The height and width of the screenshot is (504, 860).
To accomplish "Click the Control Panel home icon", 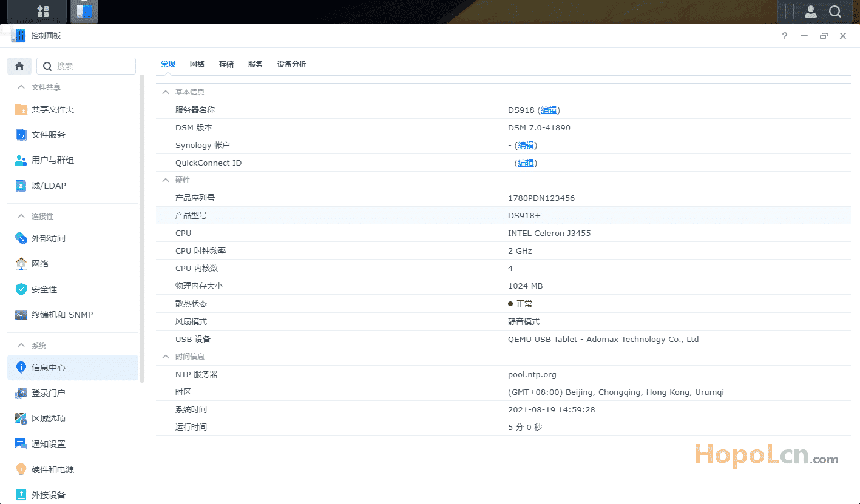I will coord(19,66).
